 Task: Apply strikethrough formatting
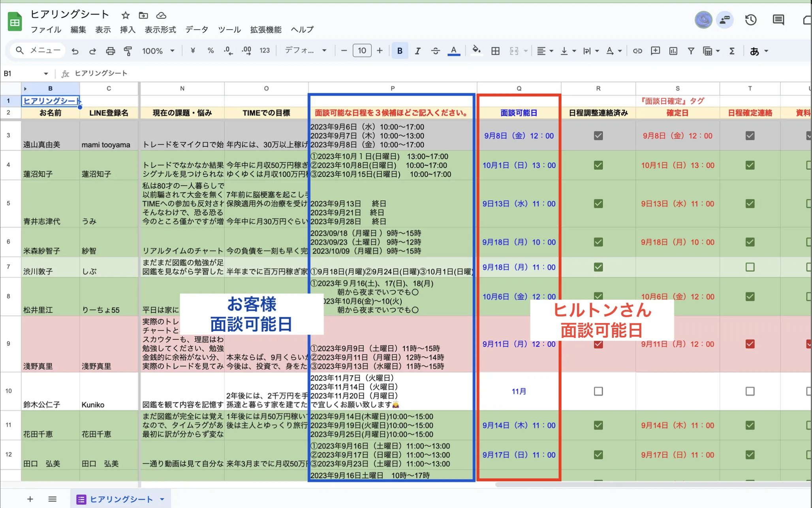click(x=435, y=51)
